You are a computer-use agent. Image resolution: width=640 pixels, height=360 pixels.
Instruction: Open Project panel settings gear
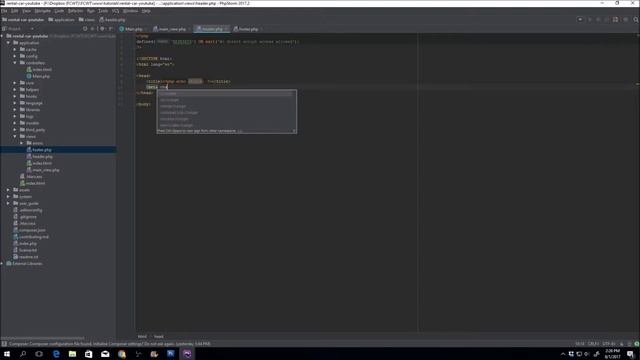[102, 29]
